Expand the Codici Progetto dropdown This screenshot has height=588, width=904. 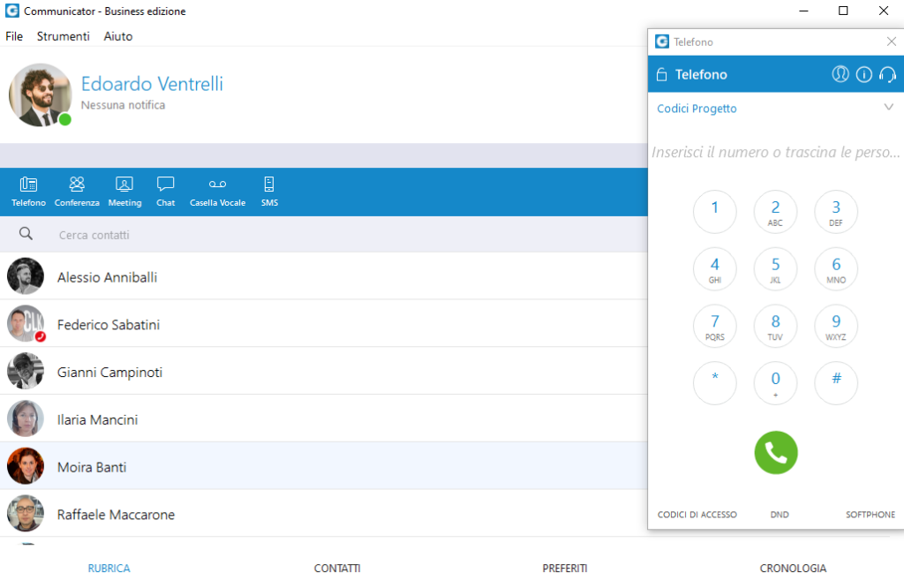pyautogui.click(x=888, y=108)
